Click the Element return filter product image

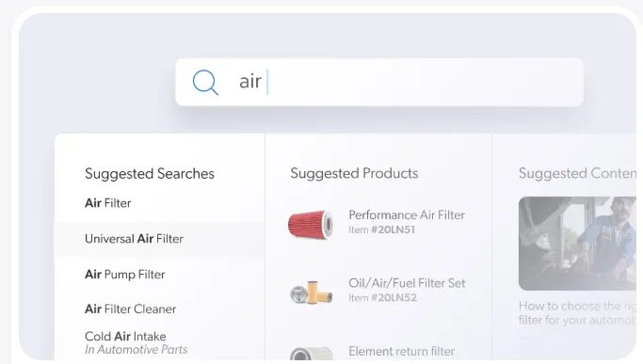[312, 354]
